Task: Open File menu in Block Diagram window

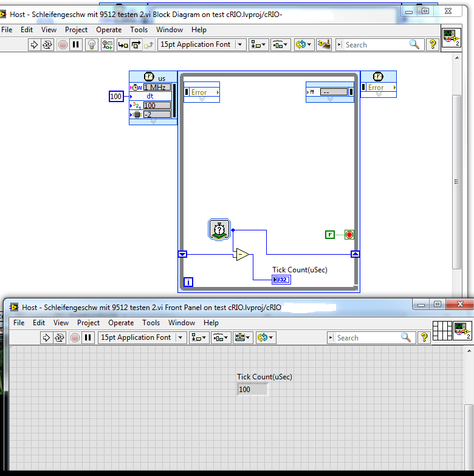Action: point(7,30)
